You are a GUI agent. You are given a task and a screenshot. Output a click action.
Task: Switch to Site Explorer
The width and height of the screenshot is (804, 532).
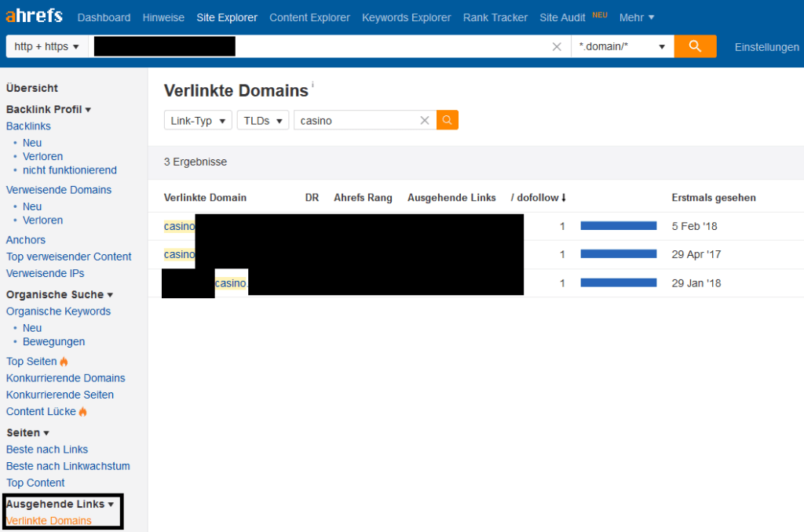pos(227,17)
